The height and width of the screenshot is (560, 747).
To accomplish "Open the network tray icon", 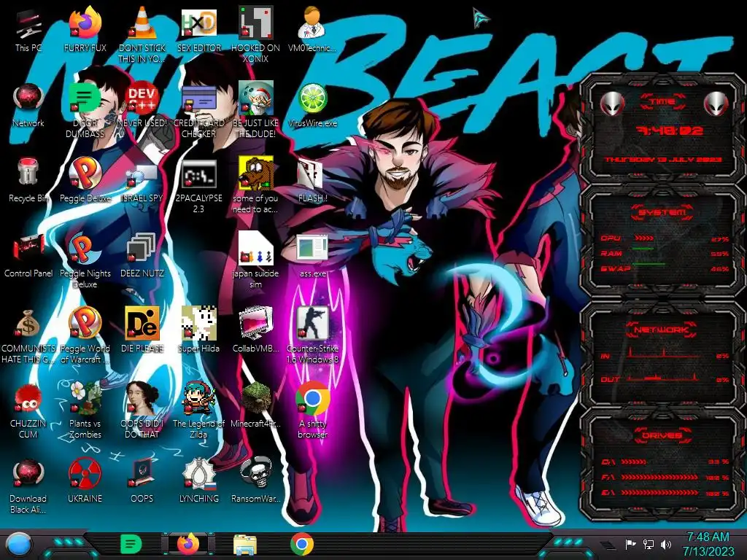I will coord(649,544).
